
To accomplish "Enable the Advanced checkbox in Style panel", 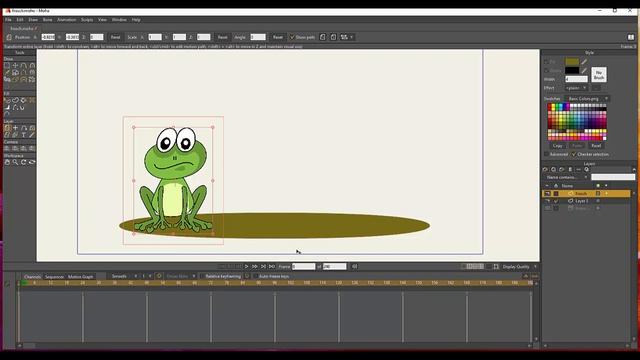I will click(x=546, y=154).
